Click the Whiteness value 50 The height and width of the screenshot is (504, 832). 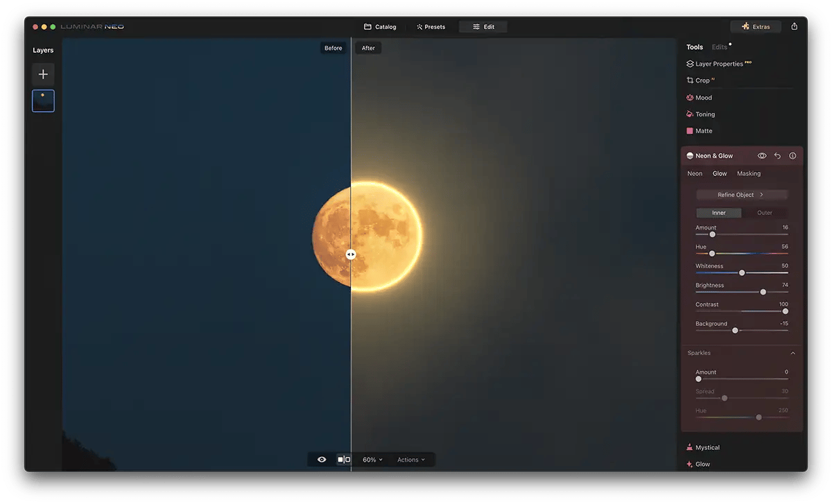pos(785,266)
